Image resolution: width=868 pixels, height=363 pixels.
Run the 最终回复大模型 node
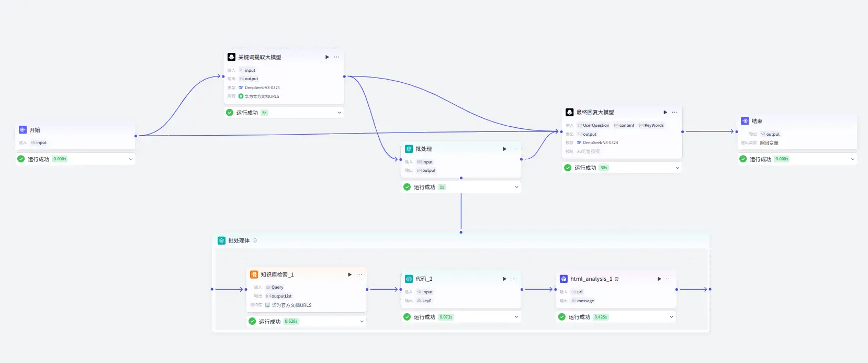(x=665, y=112)
